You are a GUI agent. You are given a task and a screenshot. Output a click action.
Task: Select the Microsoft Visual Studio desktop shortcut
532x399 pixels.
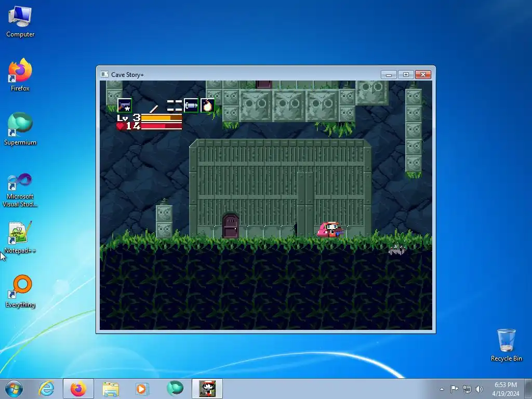[20, 190]
